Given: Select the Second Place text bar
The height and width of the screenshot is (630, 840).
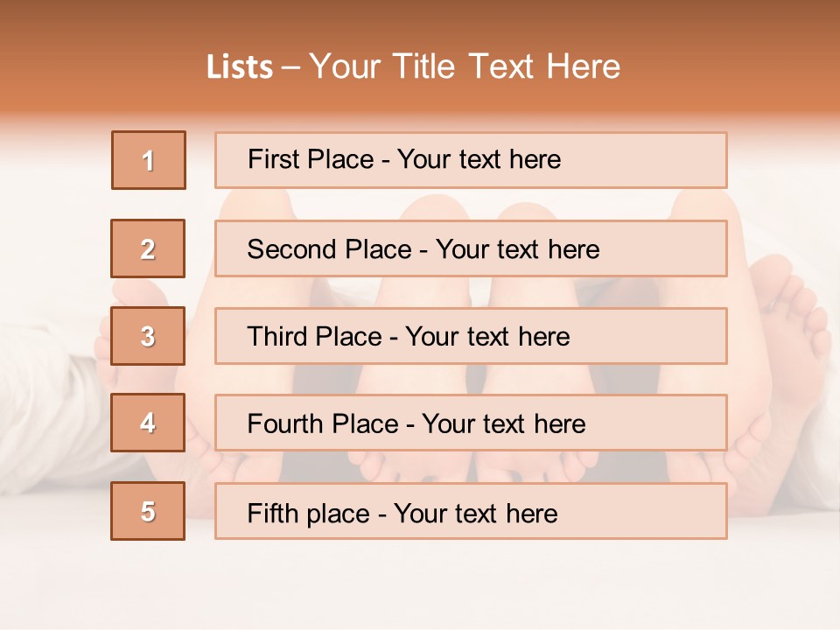Looking at the screenshot, I should [x=471, y=248].
